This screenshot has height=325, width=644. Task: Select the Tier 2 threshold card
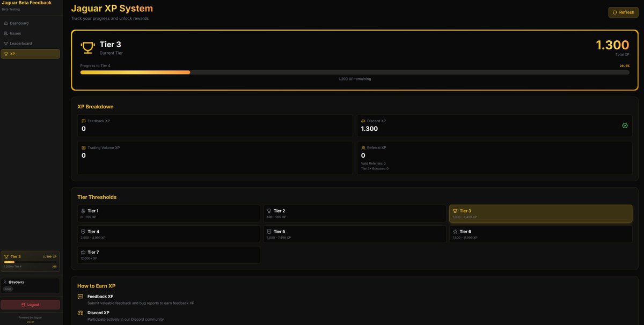tap(355, 213)
